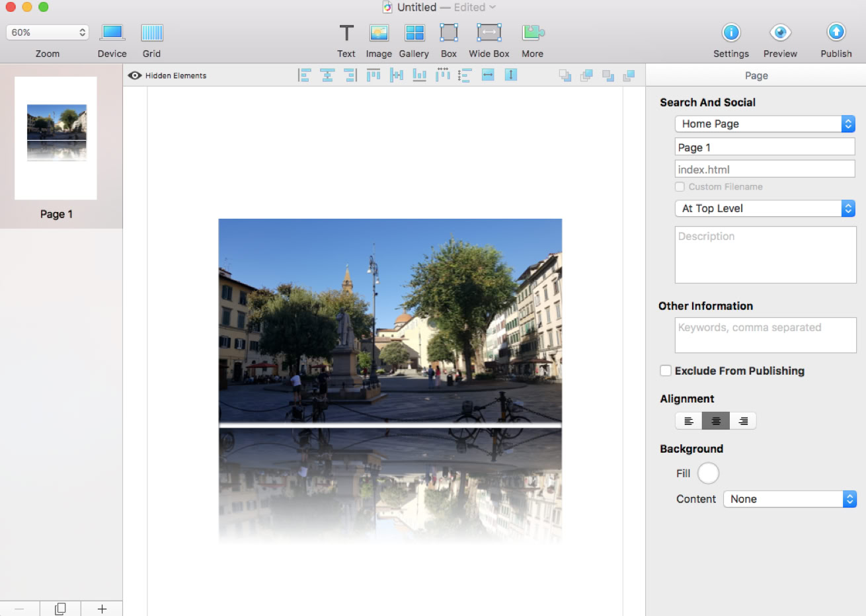Click the Publish icon
Screen dimensions: 866x616
coord(836,33)
